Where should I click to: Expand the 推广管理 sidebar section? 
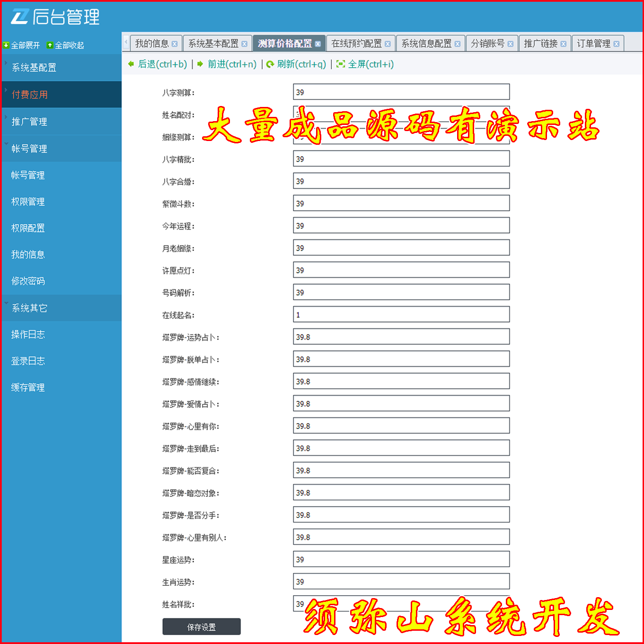point(5,117)
